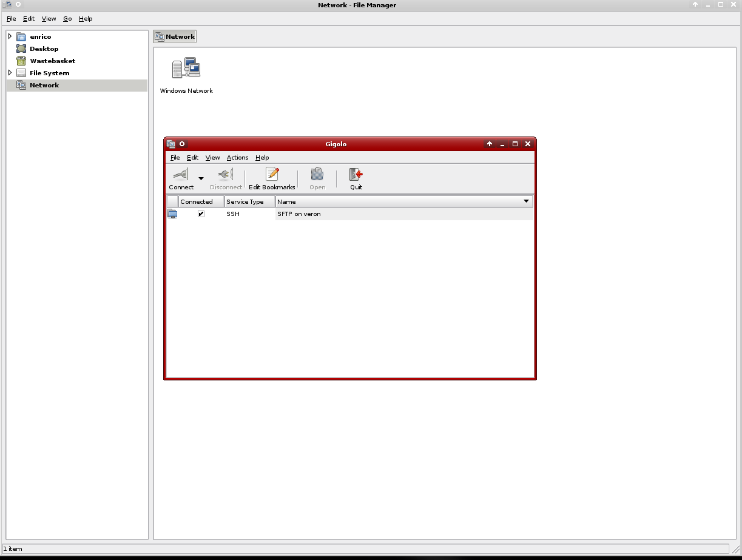The width and height of the screenshot is (742, 560).
Task: Open the Connect dropdown arrow
Action: pos(201,178)
